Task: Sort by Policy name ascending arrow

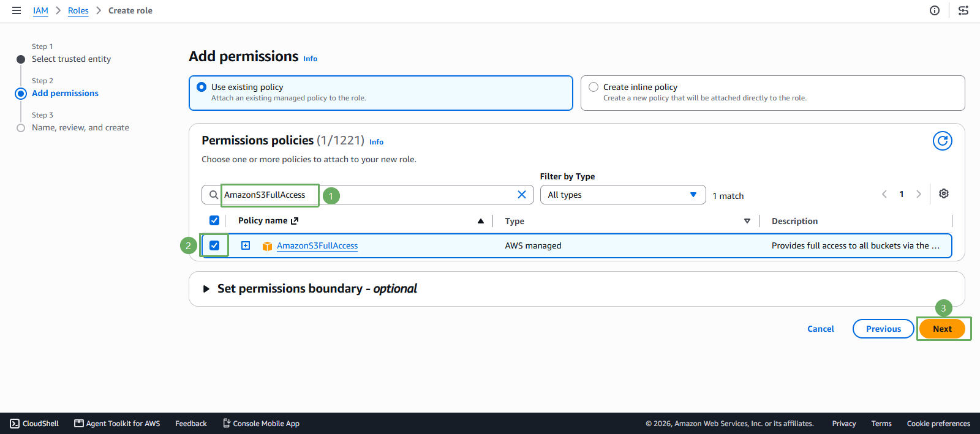Action: pyautogui.click(x=481, y=221)
